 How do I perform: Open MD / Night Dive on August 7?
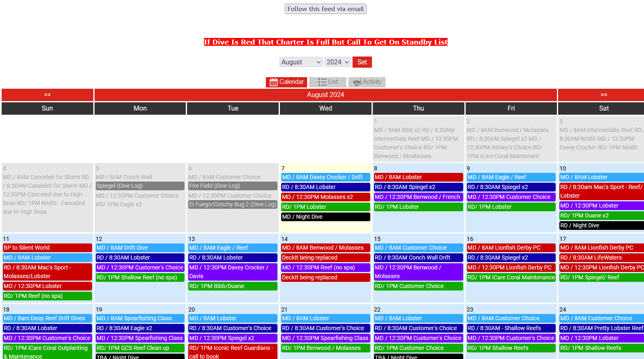pyautogui.click(x=325, y=217)
